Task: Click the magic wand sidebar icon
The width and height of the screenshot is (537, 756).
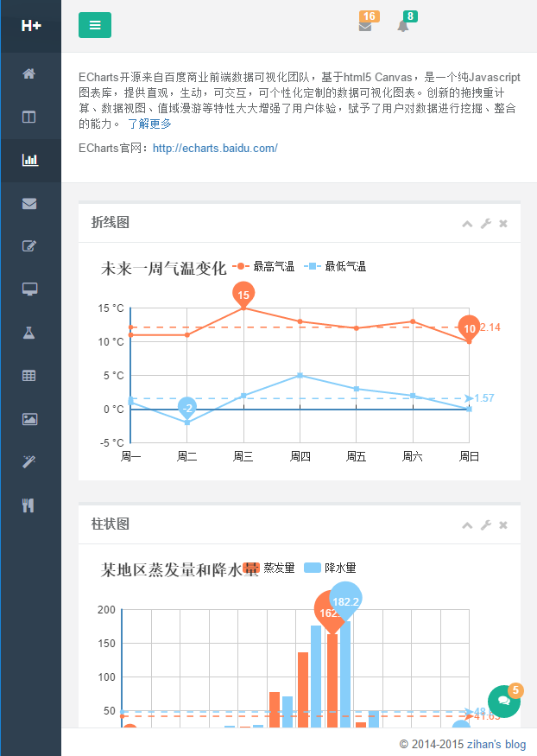Action: (x=29, y=462)
